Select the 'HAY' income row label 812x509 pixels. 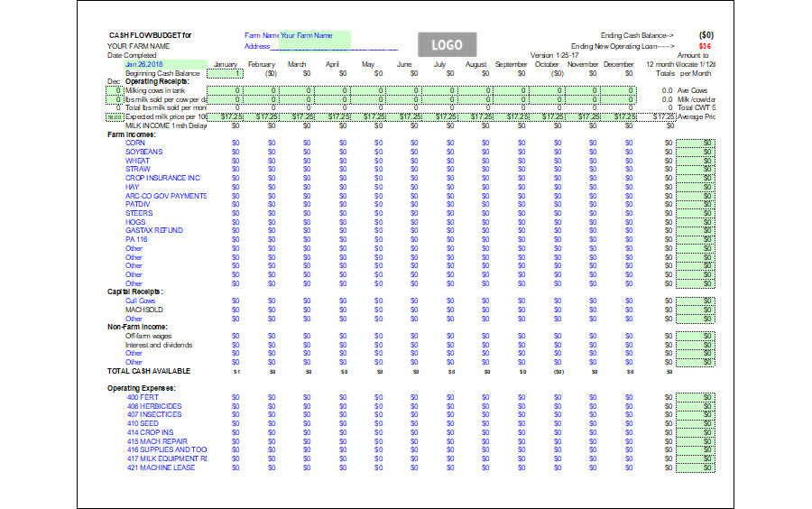click(x=132, y=187)
